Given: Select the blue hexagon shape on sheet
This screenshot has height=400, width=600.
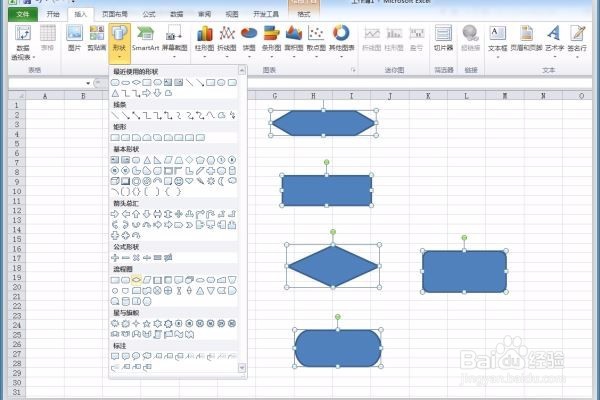Looking at the screenshot, I should point(323,123).
